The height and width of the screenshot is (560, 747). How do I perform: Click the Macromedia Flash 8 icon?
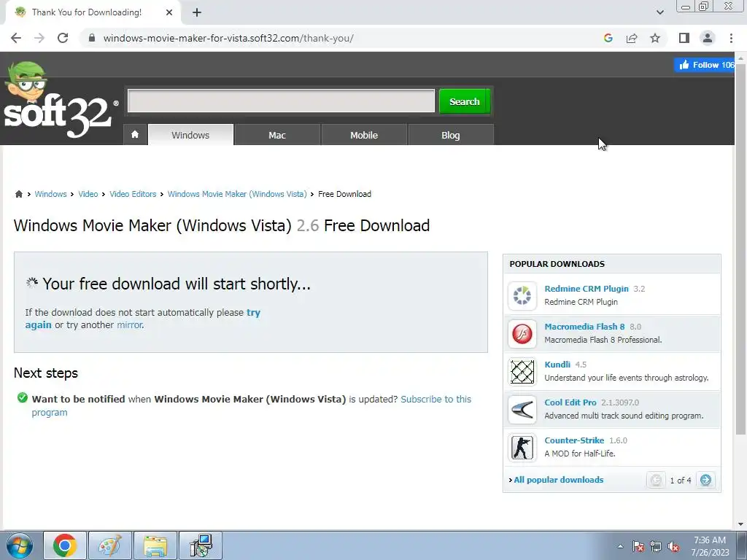pos(522,333)
